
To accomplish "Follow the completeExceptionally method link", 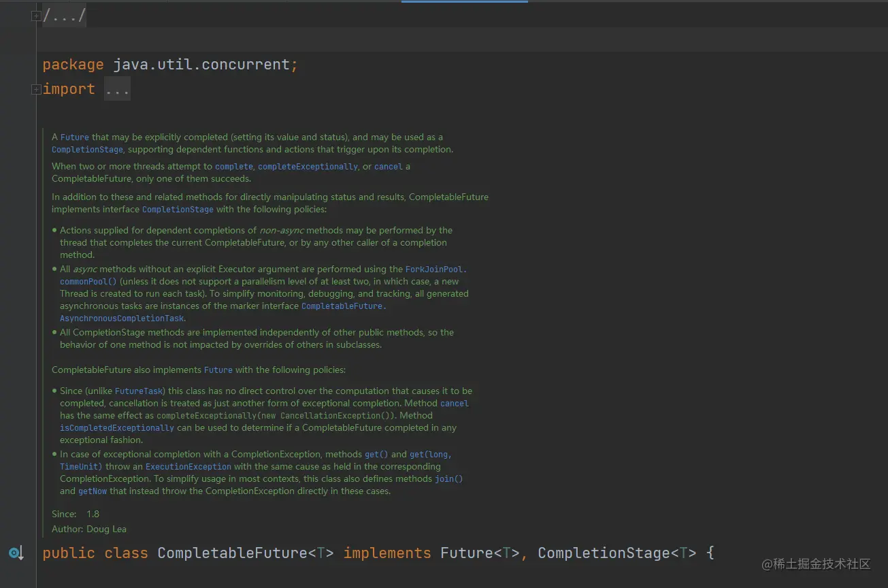I will point(308,167).
